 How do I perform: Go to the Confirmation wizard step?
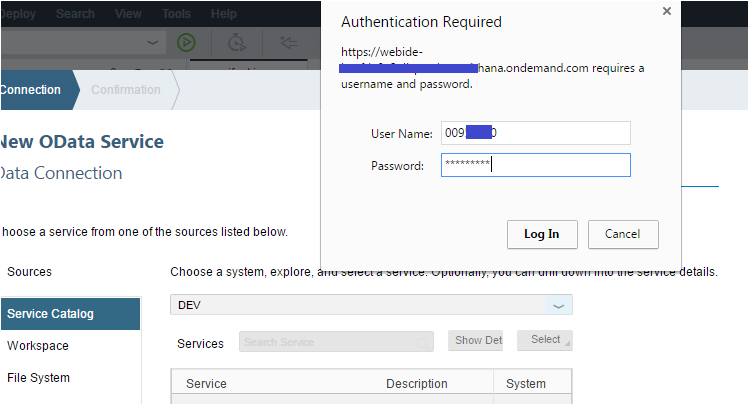coord(126,90)
